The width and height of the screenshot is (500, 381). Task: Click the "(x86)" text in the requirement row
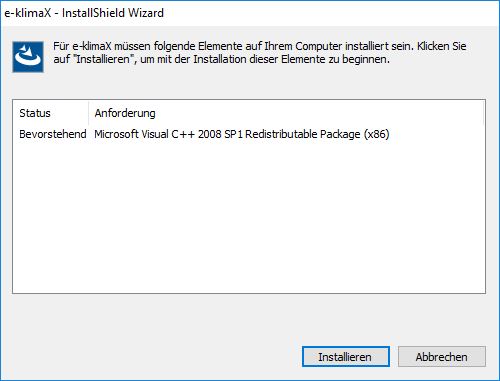pos(376,134)
